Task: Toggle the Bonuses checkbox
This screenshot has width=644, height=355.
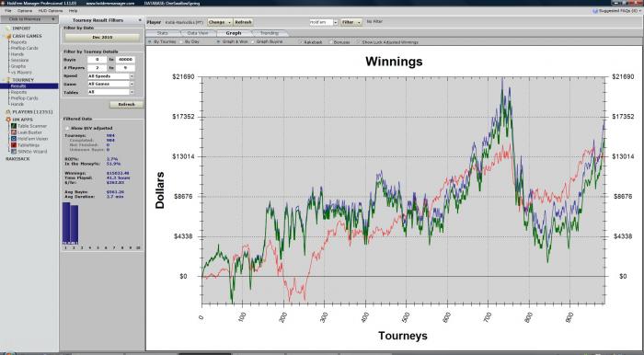Action: 330,42
